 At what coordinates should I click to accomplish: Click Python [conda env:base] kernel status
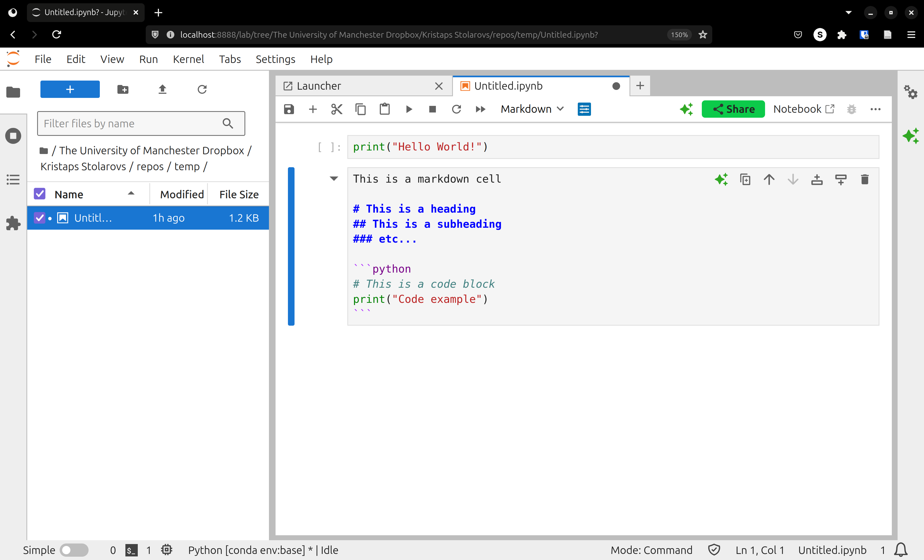pyautogui.click(x=263, y=550)
